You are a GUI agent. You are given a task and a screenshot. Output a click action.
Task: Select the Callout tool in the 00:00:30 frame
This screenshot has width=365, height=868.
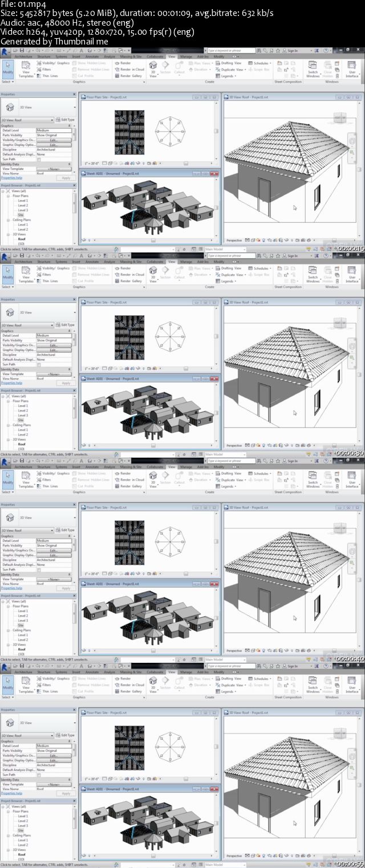(x=180, y=275)
